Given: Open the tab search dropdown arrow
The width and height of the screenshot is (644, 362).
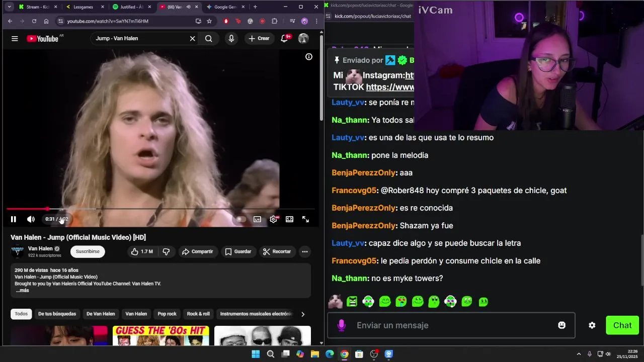Looking at the screenshot, I should [9, 7].
